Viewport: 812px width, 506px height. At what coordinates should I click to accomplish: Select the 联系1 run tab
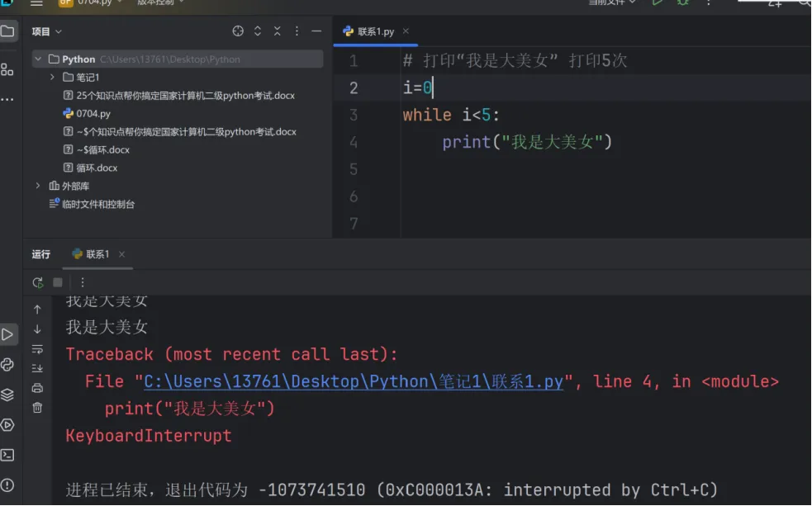(x=97, y=254)
